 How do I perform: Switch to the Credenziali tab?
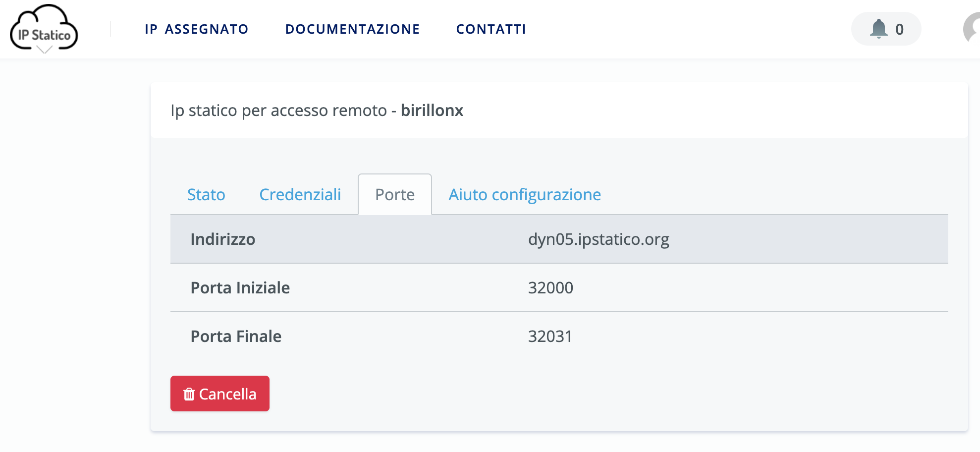point(300,195)
